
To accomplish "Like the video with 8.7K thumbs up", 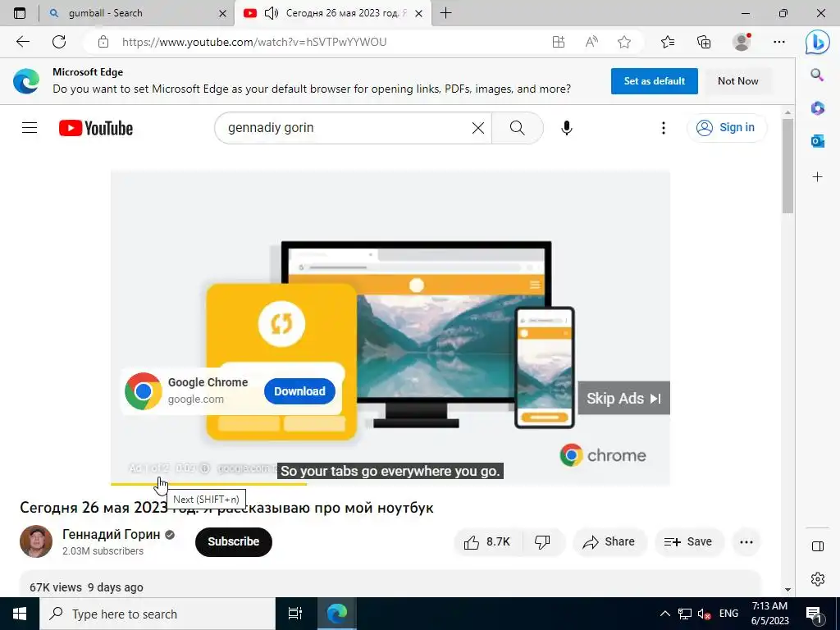I will pos(489,542).
